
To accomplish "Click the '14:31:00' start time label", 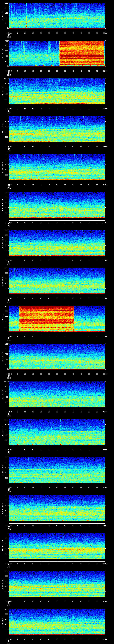I will coord(9,109).
